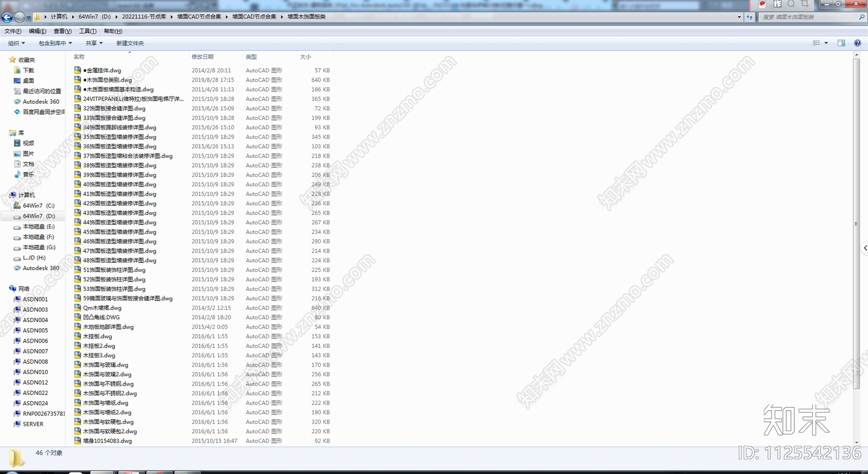Select file 32饰面板接合缝详图.dwg
Screen dimensions: 868x474
pos(114,108)
